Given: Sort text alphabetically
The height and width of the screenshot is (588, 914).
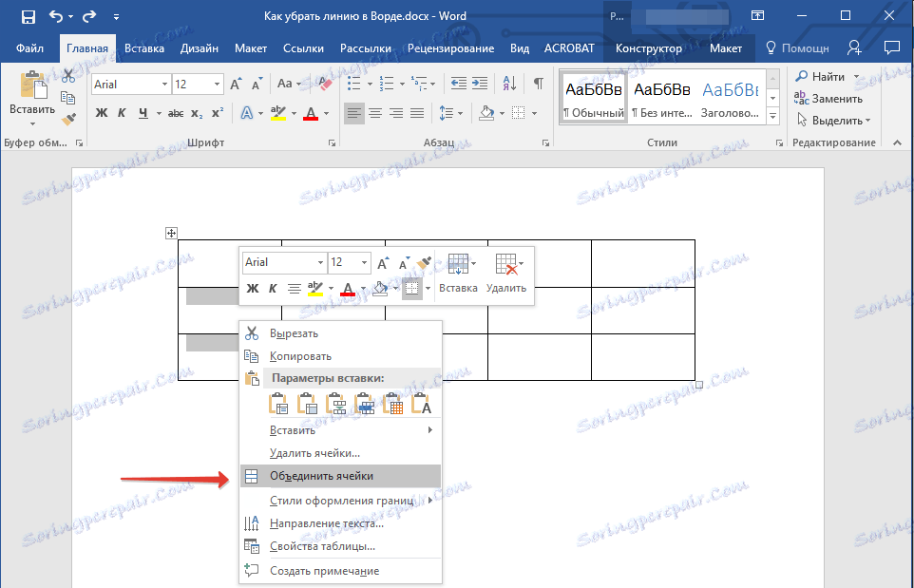Looking at the screenshot, I should pyautogui.click(x=509, y=84).
